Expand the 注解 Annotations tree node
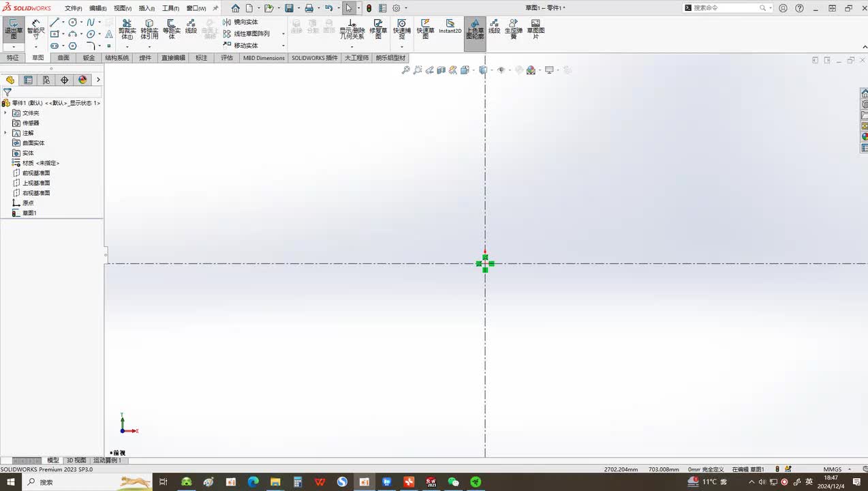Image resolution: width=868 pixels, height=491 pixels. [5, 133]
